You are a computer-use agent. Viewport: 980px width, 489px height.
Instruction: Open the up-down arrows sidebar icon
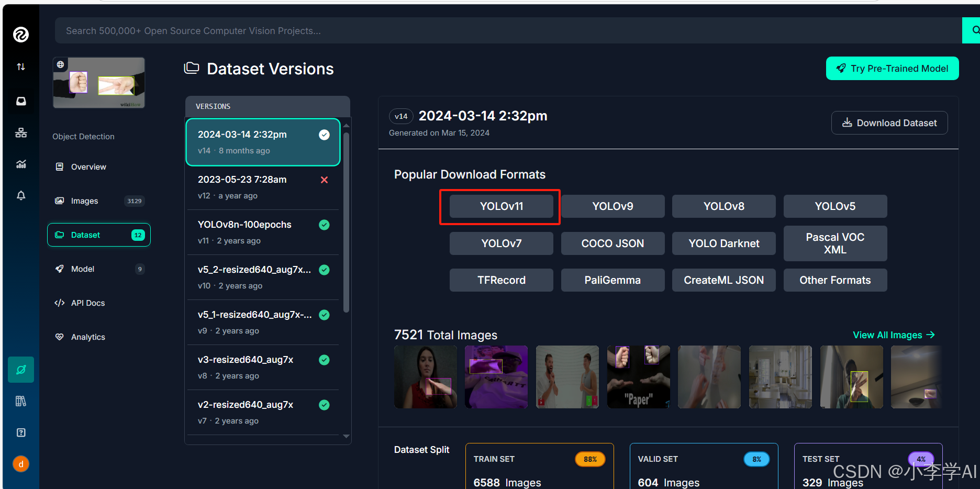click(x=21, y=66)
